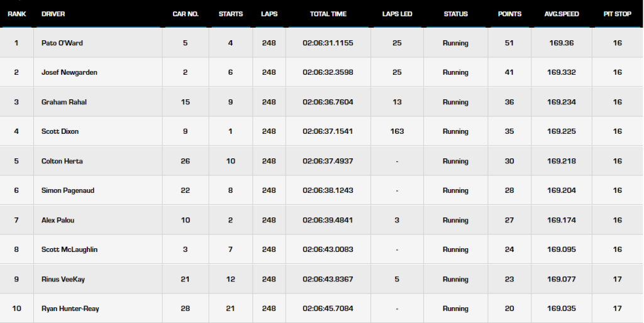Click the TOTAL TIME column header

pyautogui.click(x=328, y=14)
